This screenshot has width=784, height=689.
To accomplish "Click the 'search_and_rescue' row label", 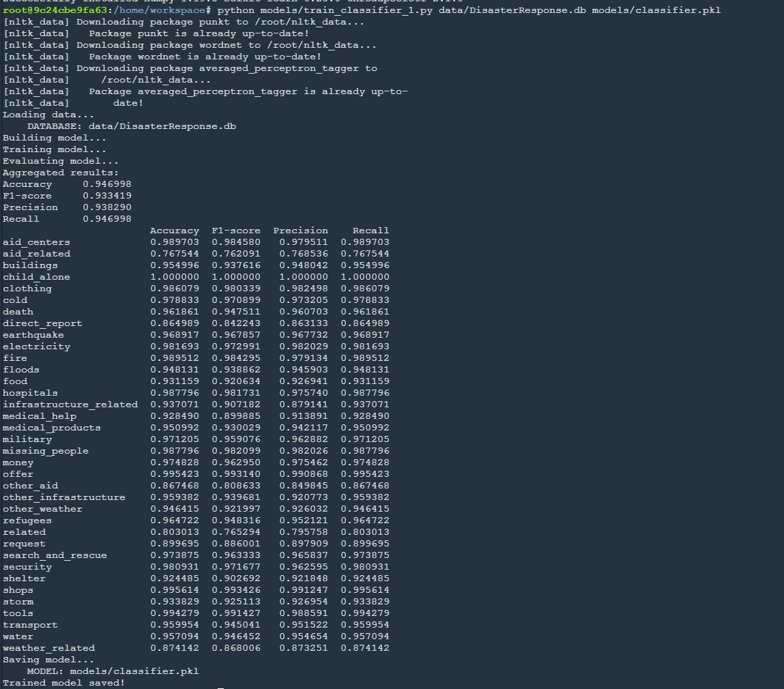I will [x=55, y=555].
